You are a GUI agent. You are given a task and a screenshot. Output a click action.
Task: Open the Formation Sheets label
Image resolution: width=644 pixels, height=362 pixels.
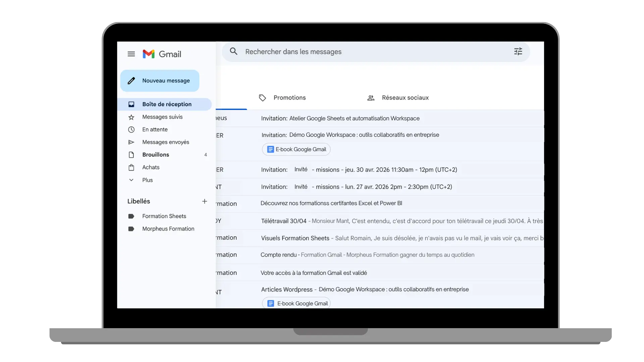tap(165, 216)
